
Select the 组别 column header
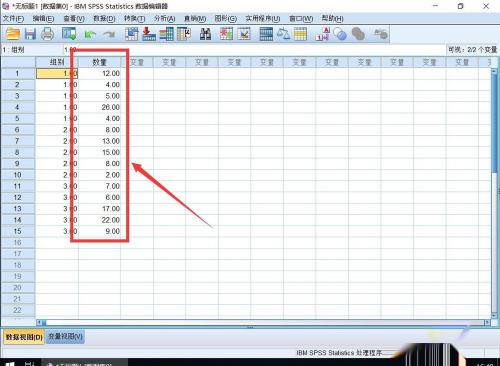(57, 62)
